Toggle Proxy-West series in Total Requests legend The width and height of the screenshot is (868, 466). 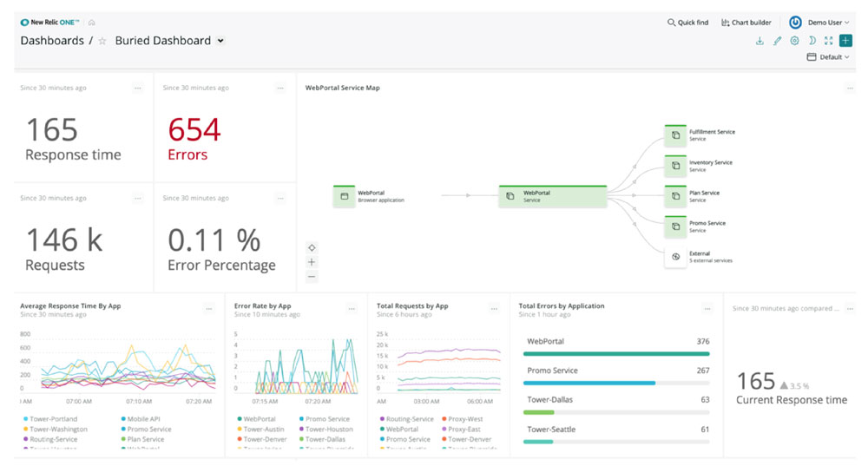463,419
